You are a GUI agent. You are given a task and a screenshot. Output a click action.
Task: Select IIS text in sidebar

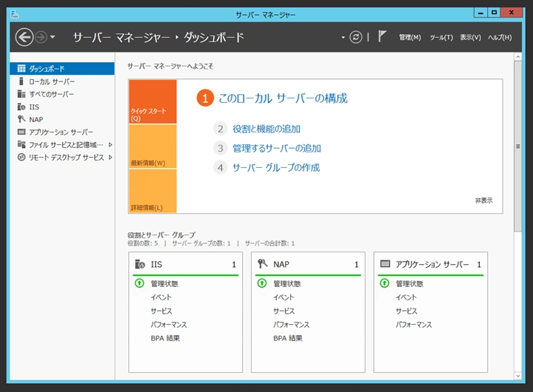coord(34,107)
